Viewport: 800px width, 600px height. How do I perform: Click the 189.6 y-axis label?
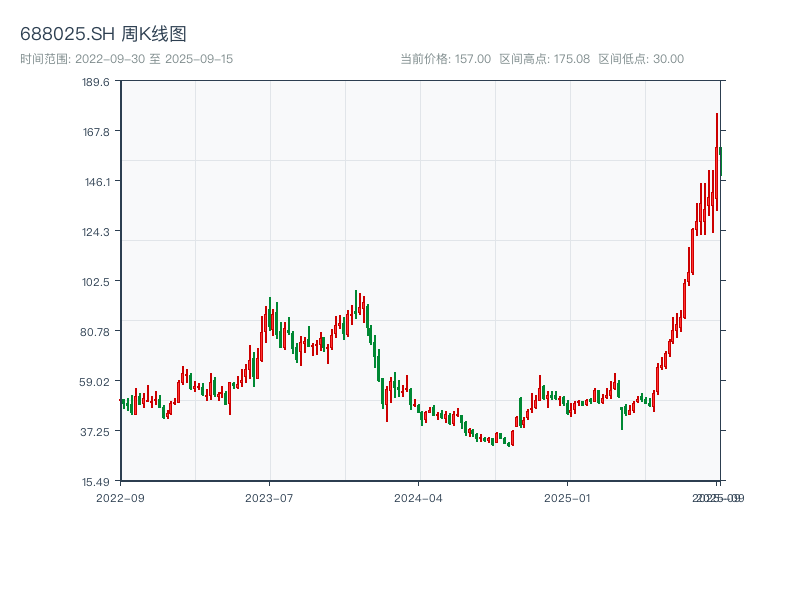[96, 82]
